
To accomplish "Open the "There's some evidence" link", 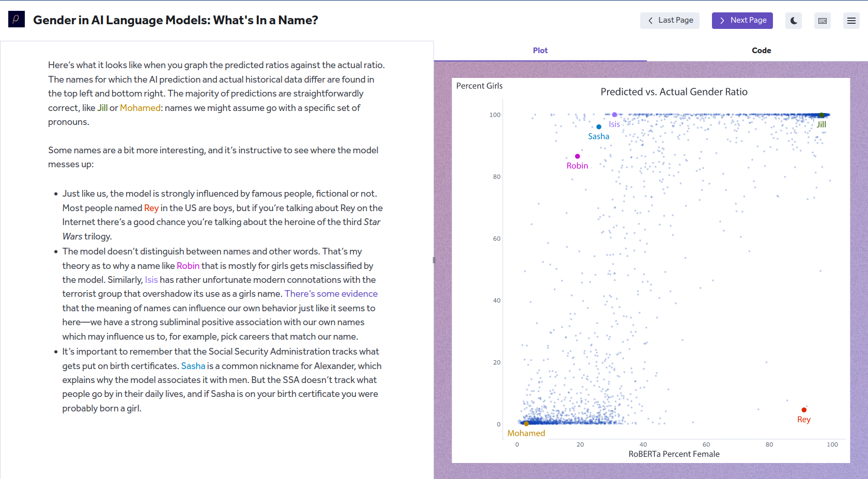I will click(x=331, y=294).
